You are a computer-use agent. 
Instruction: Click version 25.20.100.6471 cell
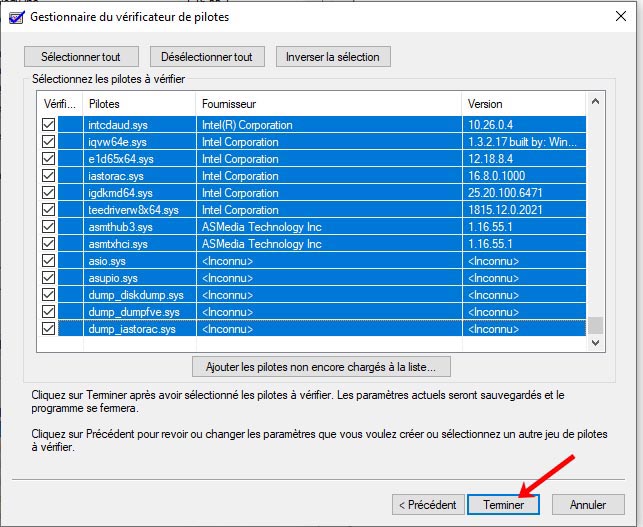(505, 193)
